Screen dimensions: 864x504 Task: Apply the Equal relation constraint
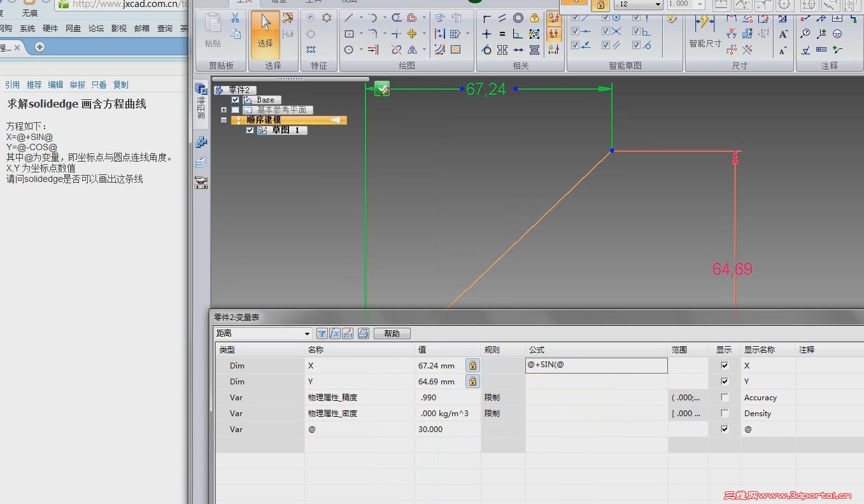[502, 34]
